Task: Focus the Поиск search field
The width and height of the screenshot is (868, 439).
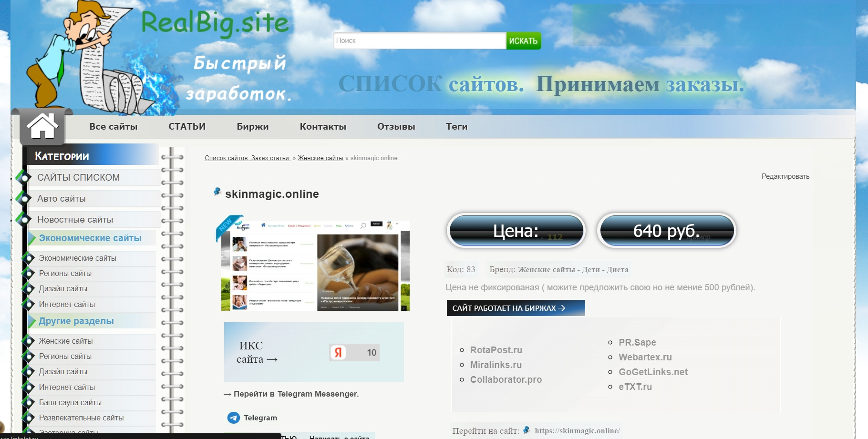Action: pos(420,41)
